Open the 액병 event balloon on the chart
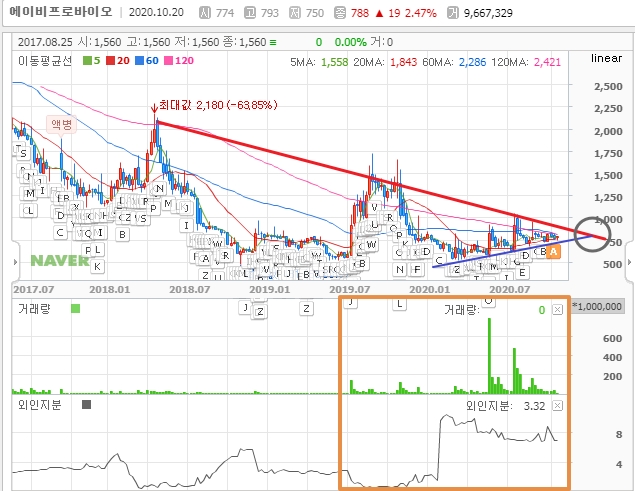The width and height of the screenshot is (635, 491). (61, 124)
